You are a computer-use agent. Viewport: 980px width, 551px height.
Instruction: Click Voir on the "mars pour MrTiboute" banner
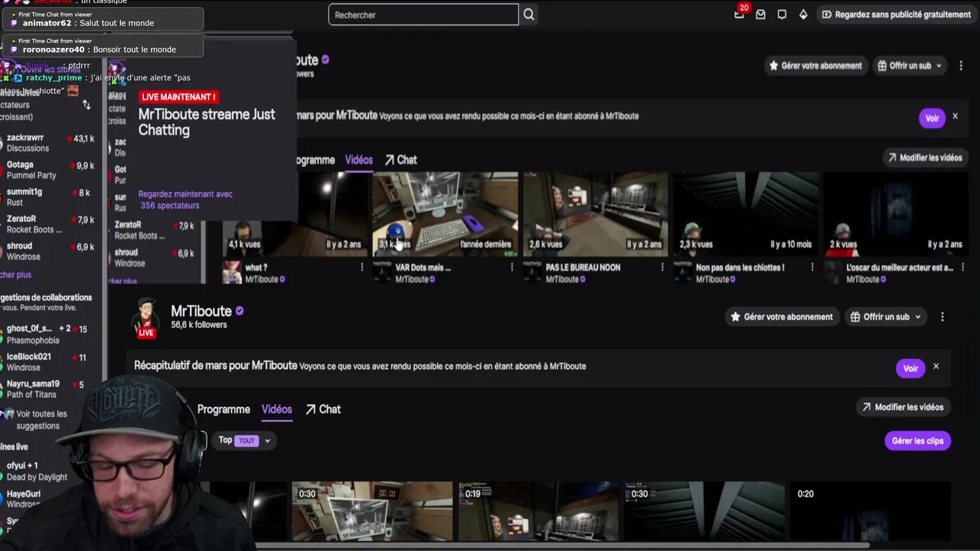pos(932,118)
